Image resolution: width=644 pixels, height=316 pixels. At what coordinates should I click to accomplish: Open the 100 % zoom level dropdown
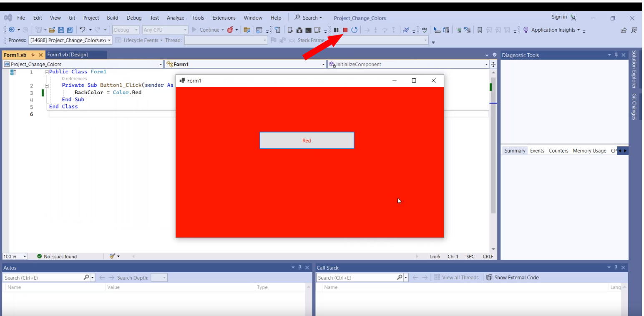point(25,256)
